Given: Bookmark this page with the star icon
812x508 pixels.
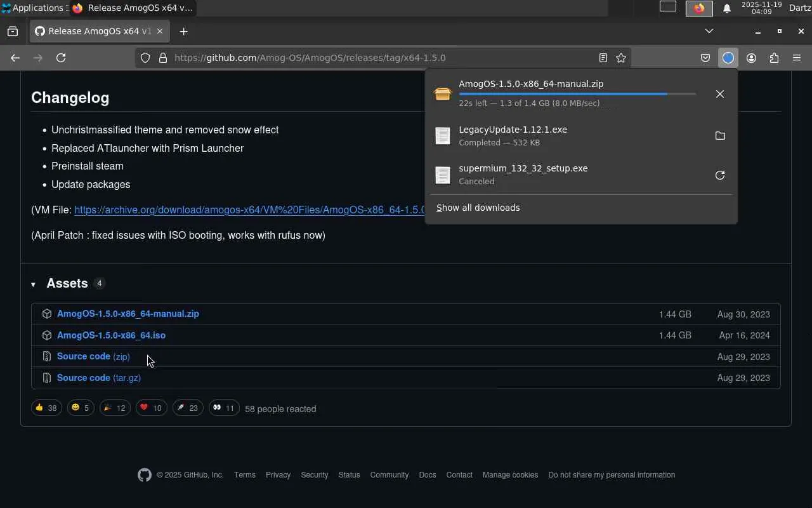Looking at the screenshot, I should click(621, 58).
